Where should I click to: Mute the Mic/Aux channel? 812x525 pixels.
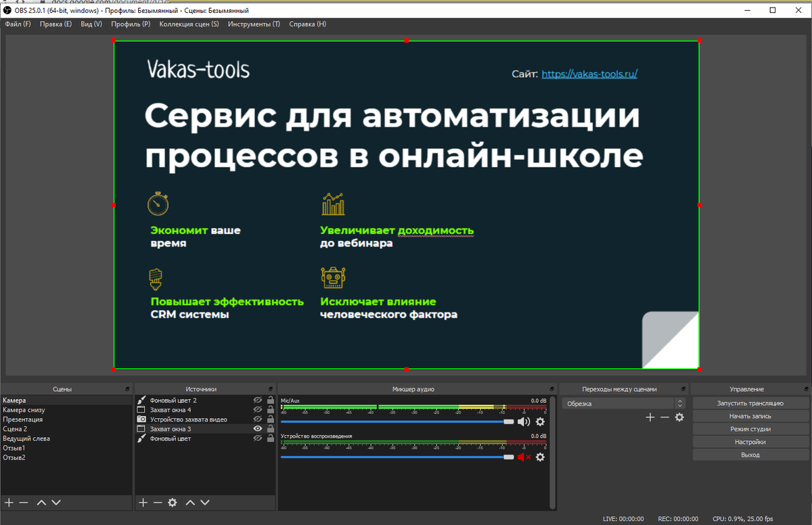pos(524,421)
